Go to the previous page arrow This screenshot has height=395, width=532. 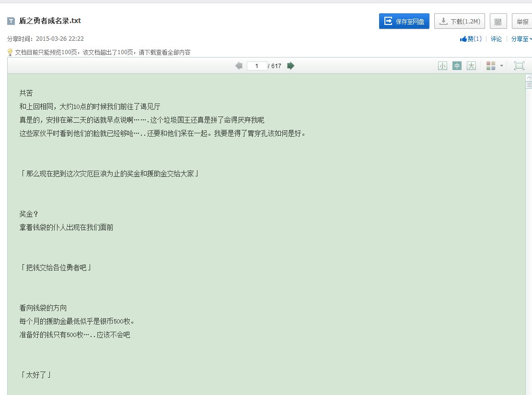[x=238, y=66]
